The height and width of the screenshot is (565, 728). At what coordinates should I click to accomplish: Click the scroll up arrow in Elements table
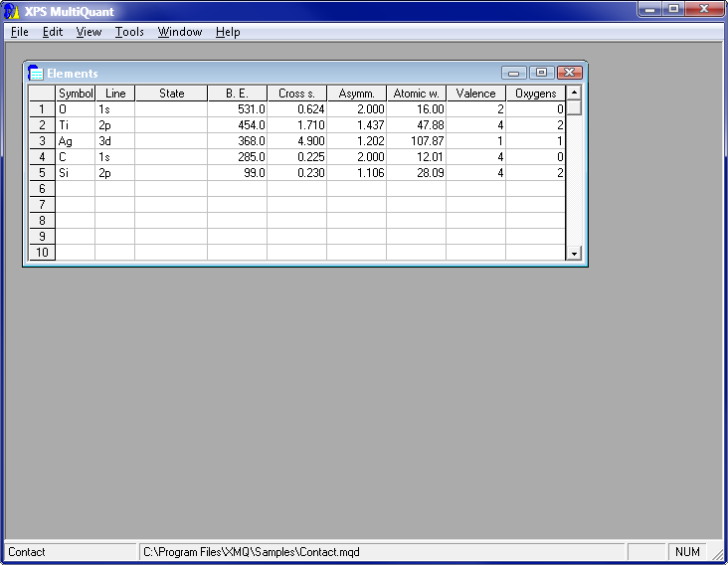(573, 93)
